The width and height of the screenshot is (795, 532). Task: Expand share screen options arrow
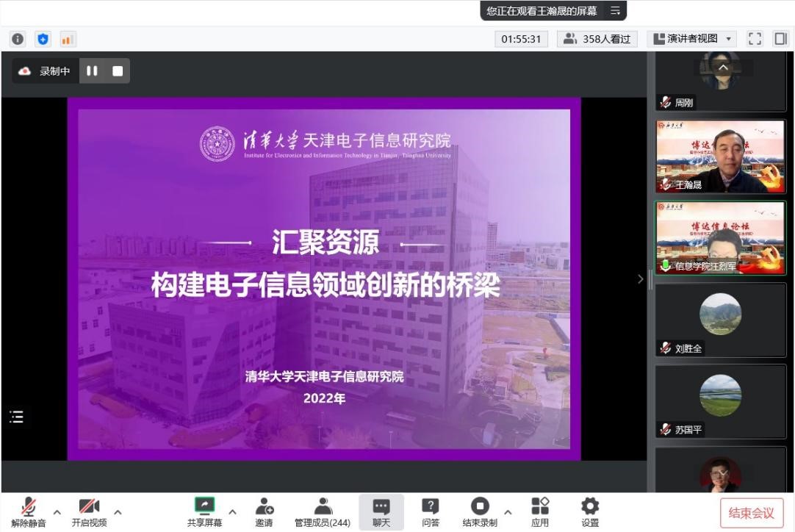click(233, 511)
